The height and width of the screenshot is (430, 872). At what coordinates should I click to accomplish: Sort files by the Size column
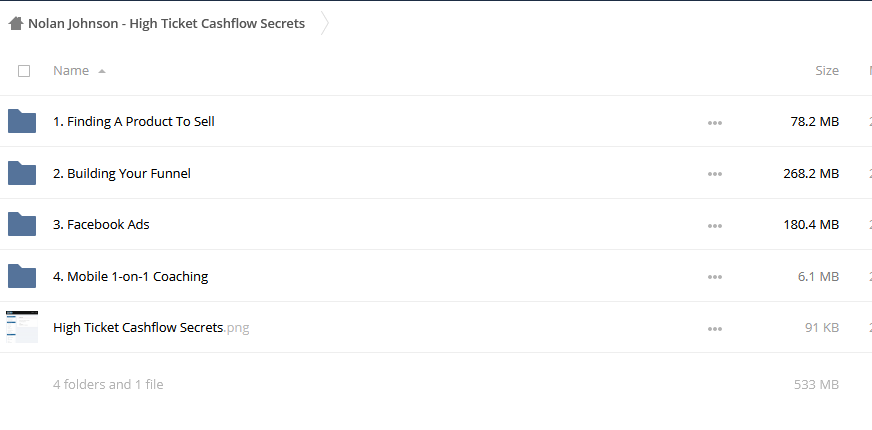point(826,71)
